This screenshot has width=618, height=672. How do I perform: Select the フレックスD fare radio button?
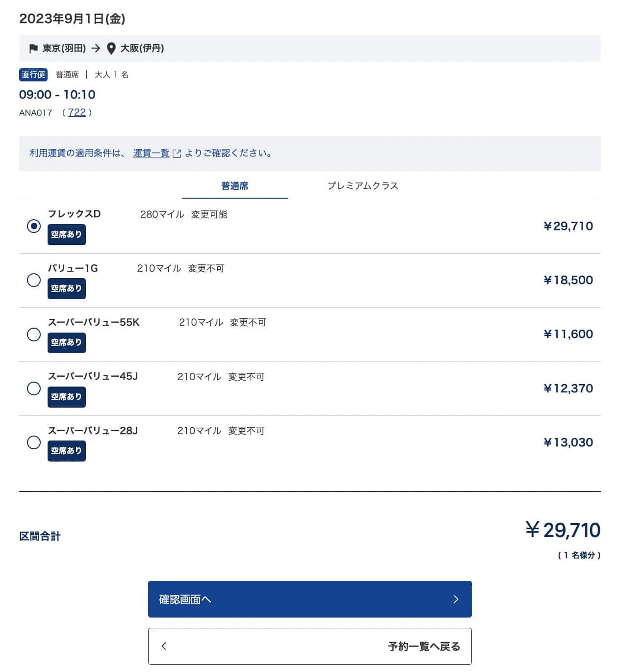coord(34,226)
